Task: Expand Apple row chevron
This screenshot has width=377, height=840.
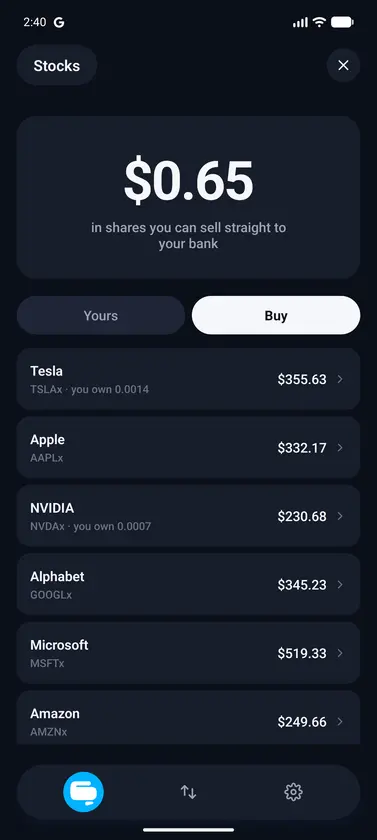Action: pos(340,448)
